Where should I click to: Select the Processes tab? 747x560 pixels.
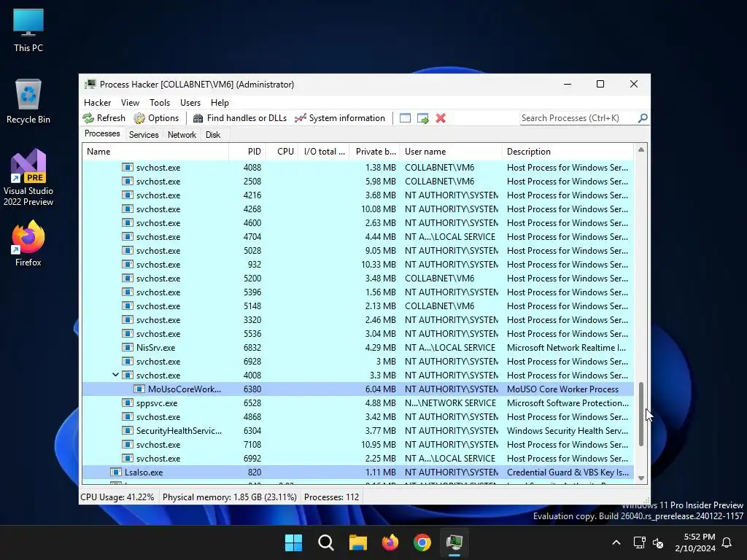(102, 134)
